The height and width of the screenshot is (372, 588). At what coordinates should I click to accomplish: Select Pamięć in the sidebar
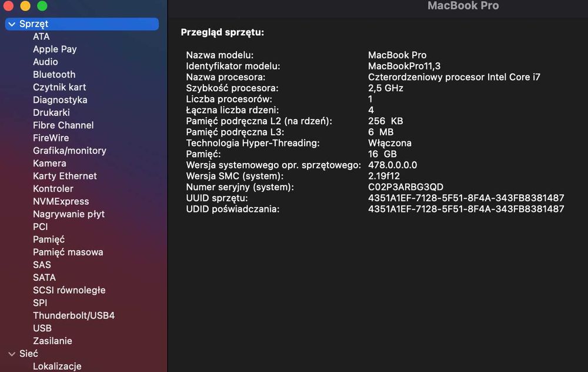pos(49,240)
